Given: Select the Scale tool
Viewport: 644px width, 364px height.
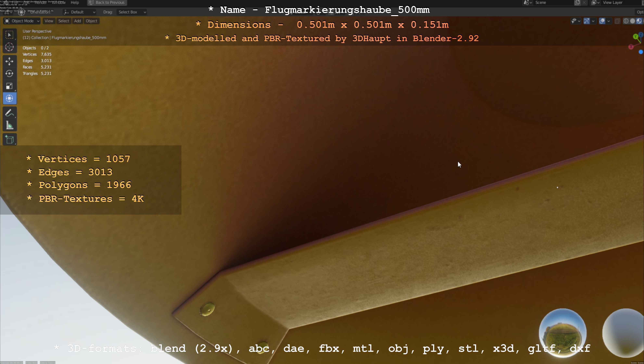Looking at the screenshot, I should coord(9,86).
